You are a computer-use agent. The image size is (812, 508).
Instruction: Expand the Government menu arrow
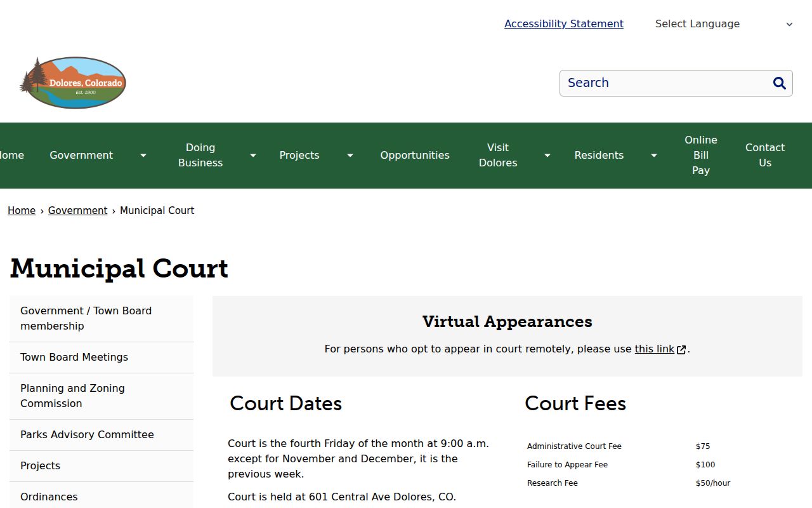(143, 156)
